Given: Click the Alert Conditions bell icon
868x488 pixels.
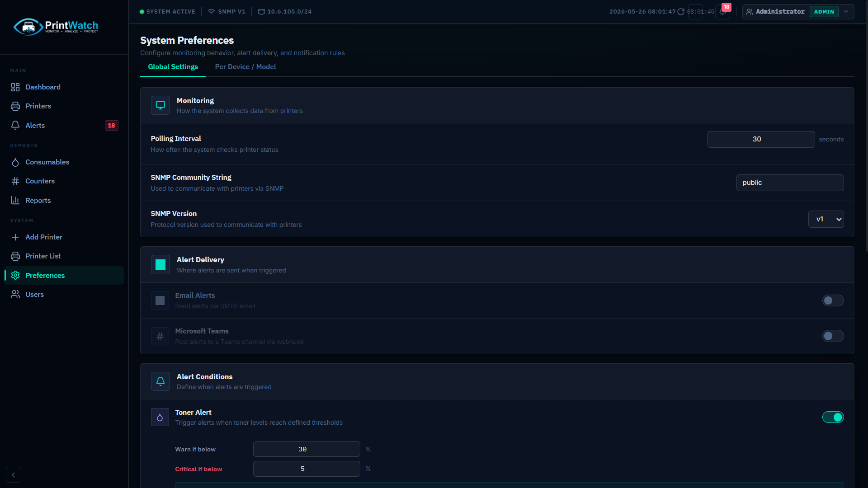Looking at the screenshot, I should (160, 381).
